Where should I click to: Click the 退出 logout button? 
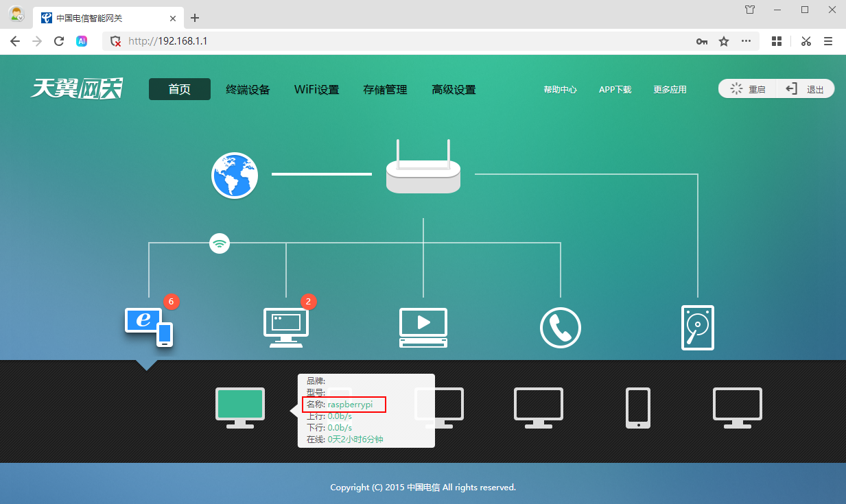click(806, 89)
